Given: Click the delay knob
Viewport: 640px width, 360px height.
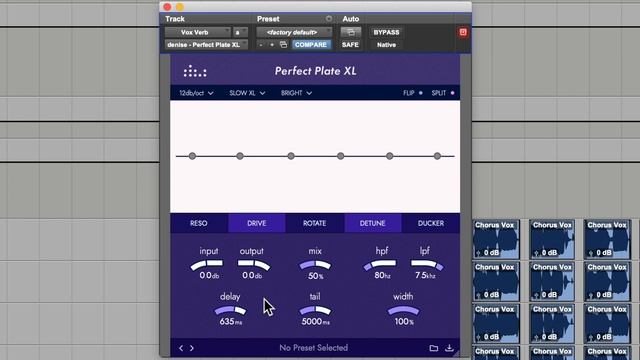Looking at the screenshot, I should point(230,310).
